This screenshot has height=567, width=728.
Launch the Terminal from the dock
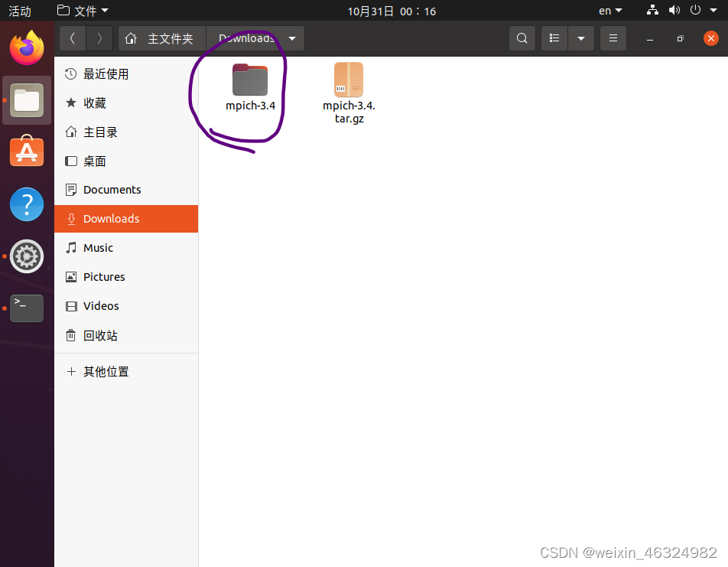click(27, 308)
